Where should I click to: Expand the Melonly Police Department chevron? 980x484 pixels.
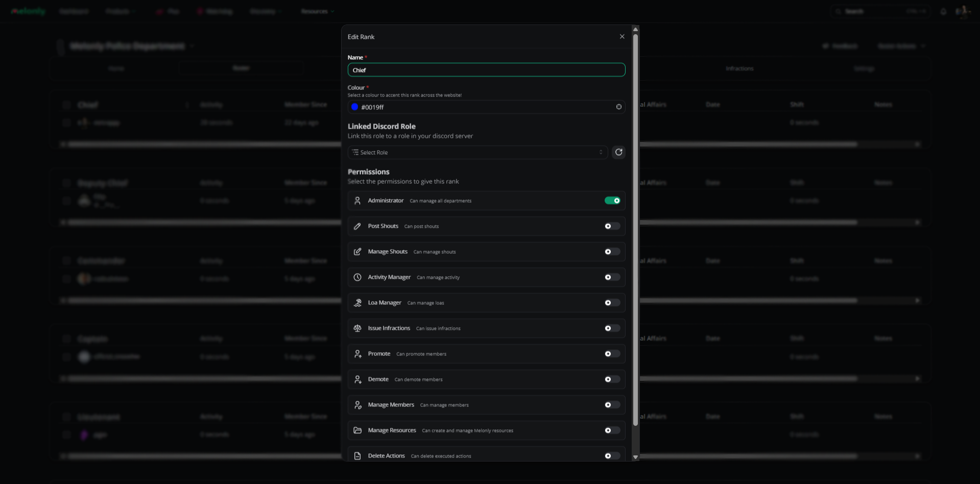click(x=192, y=46)
